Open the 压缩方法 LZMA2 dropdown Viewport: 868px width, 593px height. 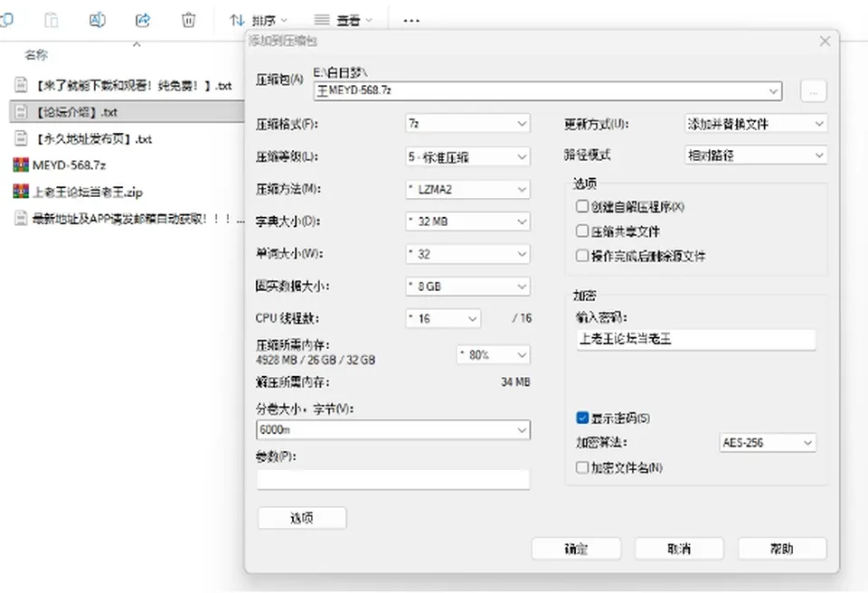[x=467, y=189]
